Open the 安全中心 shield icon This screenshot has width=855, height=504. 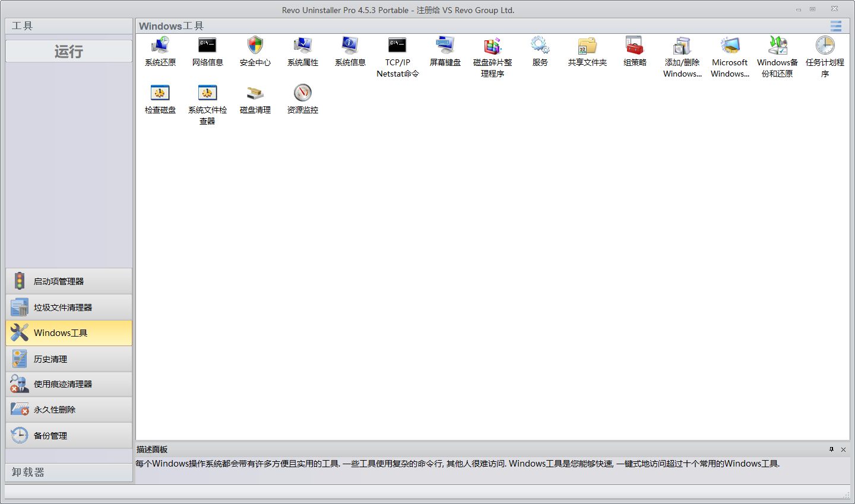pos(255,46)
